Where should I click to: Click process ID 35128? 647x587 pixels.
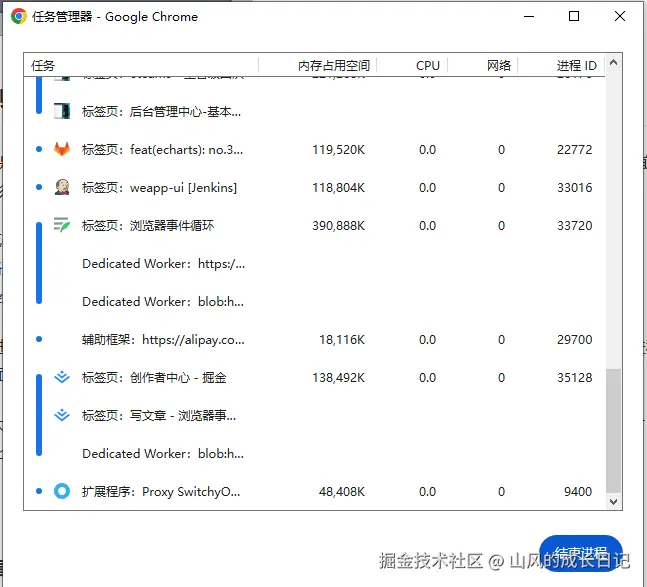[x=574, y=377]
